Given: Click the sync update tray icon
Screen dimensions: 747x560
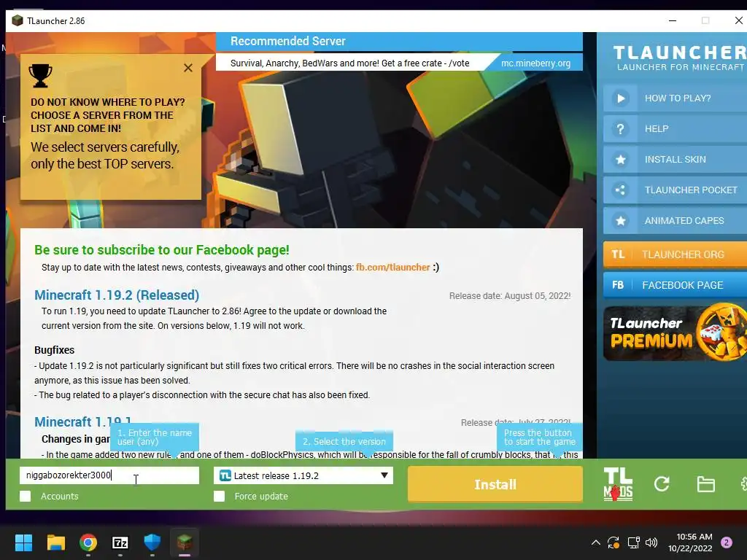Looking at the screenshot, I should pyautogui.click(x=613, y=542).
